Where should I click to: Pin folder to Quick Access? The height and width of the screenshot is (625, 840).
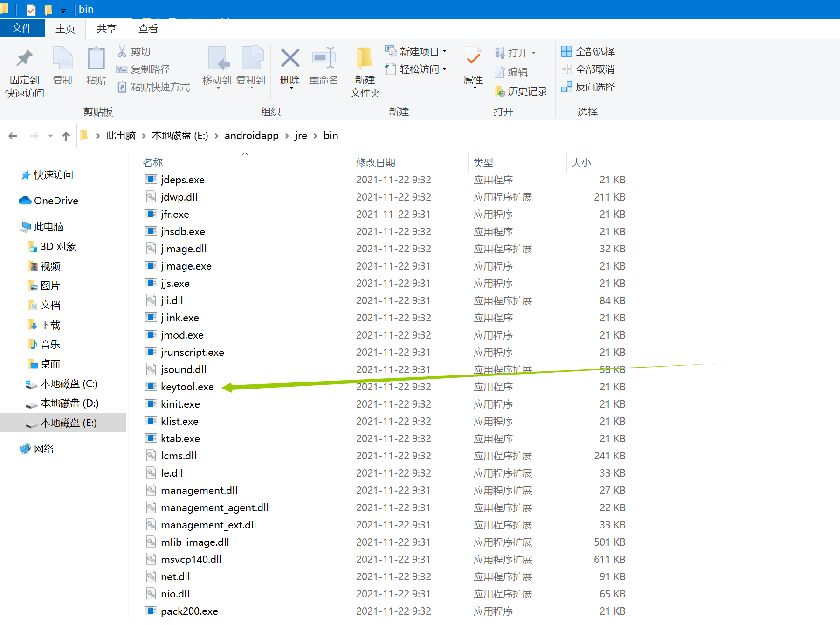pos(24,73)
